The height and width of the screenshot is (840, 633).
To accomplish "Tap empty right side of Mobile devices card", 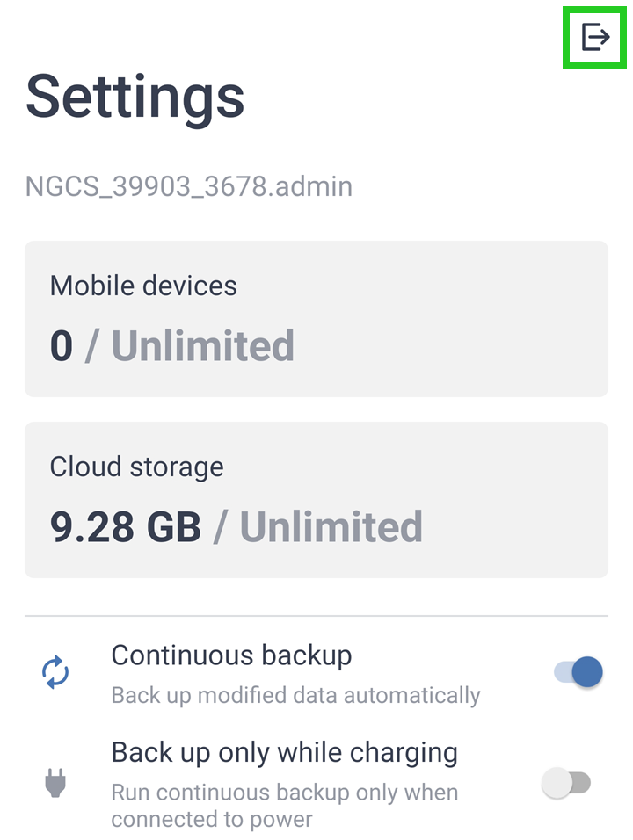I will (492, 318).
